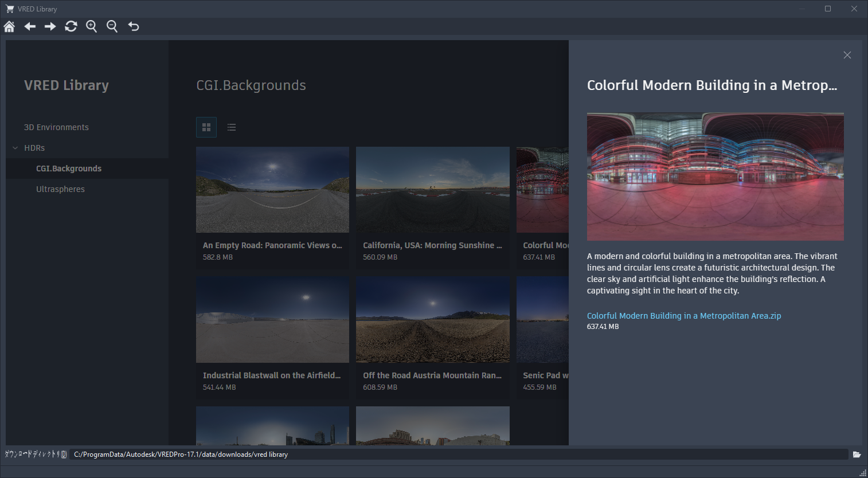Download Colorful Modern Building in a Metropolitan Area.zip
868x478 pixels.
point(683,315)
